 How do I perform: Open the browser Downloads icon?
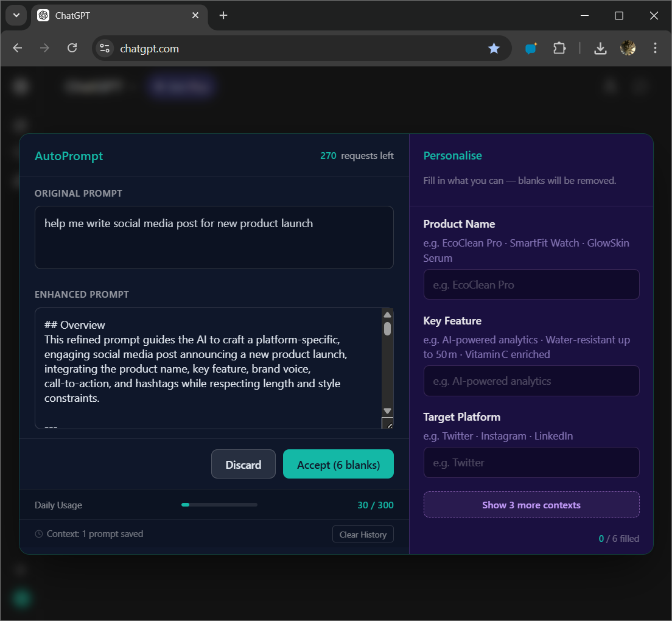[600, 47]
